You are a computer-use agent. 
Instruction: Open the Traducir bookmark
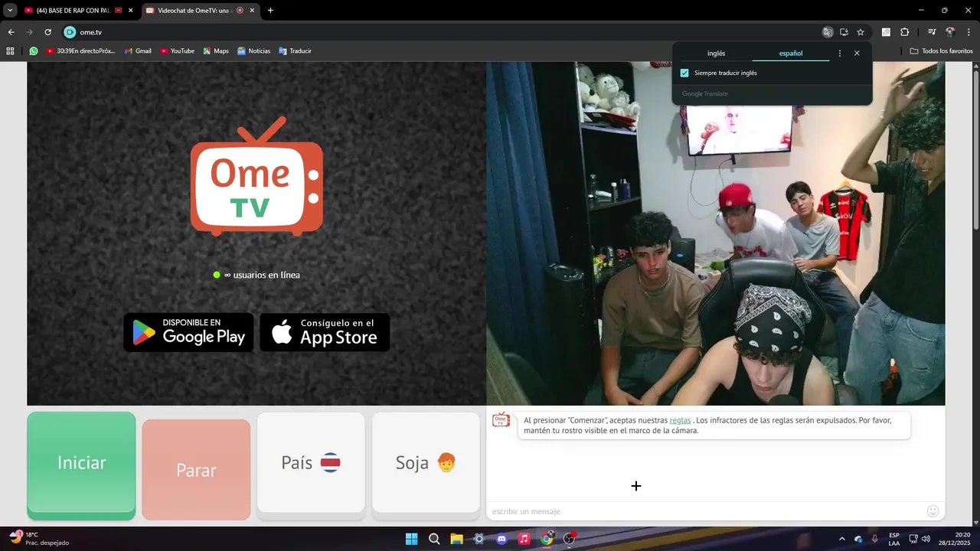pyautogui.click(x=295, y=51)
